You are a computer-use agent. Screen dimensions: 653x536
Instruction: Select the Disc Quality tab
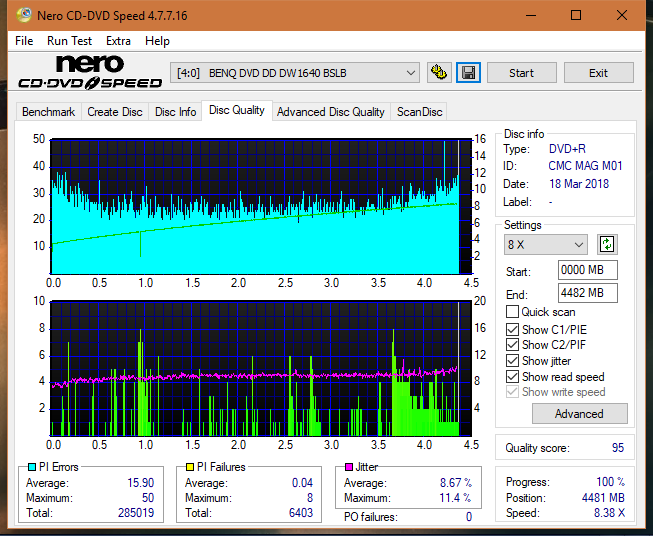click(x=237, y=110)
